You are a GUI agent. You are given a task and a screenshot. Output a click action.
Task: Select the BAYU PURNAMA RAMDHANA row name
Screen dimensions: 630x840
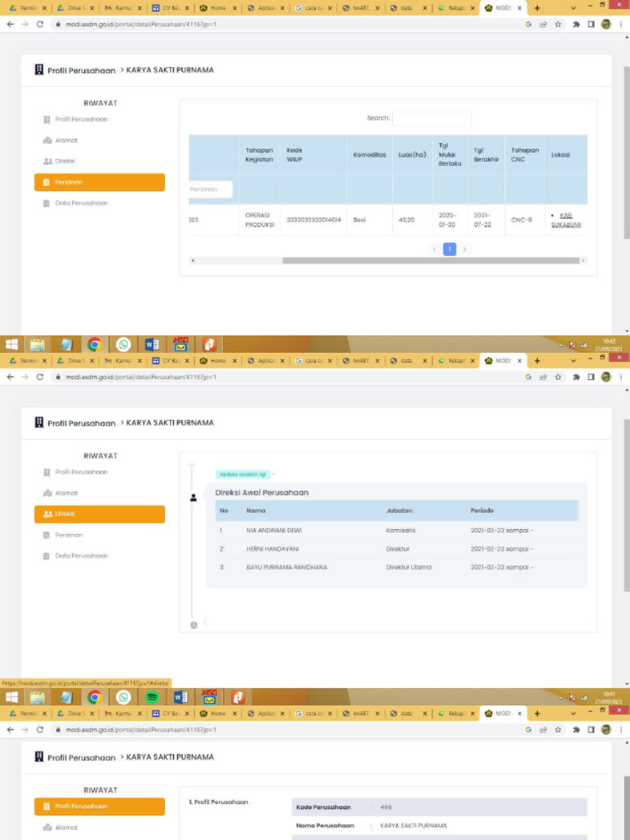coord(286,567)
